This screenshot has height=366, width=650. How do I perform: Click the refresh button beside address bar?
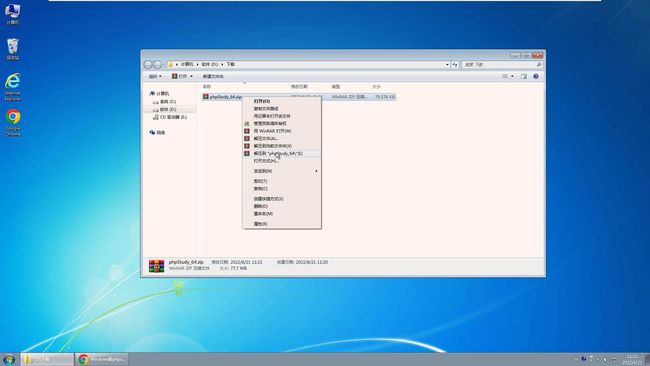point(455,65)
